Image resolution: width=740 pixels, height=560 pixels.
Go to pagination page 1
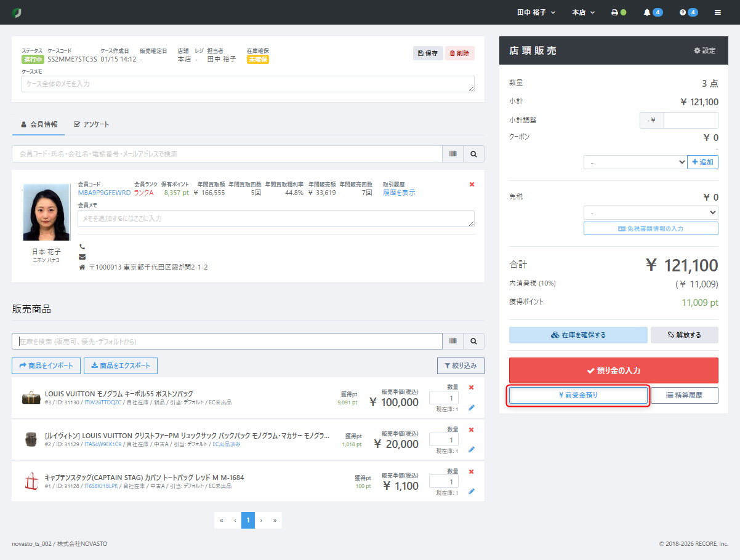[x=248, y=520]
